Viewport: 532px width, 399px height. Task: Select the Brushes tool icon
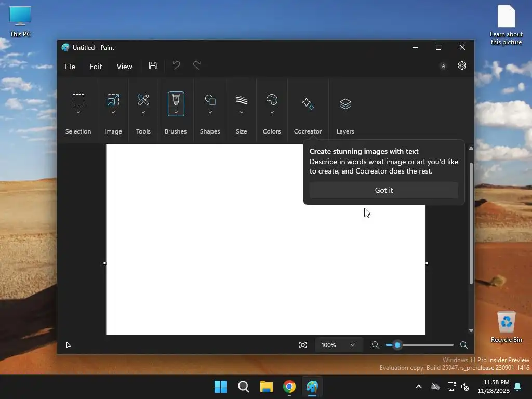click(x=176, y=100)
